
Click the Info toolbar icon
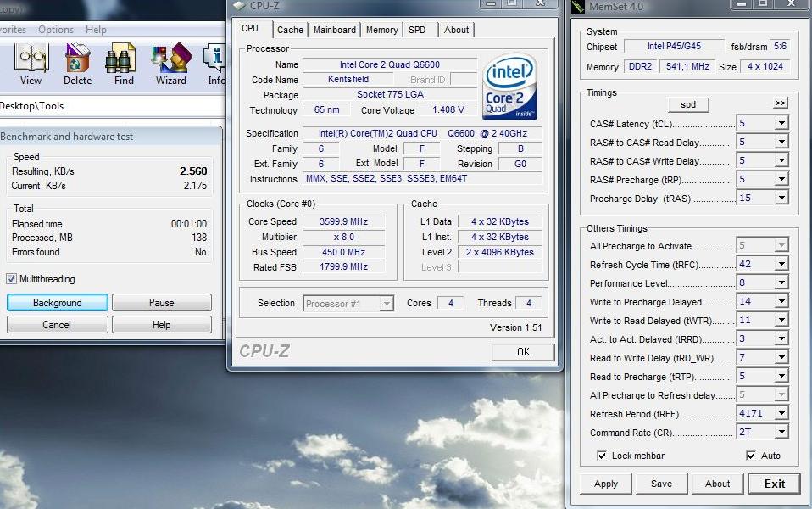pyautogui.click(x=216, y=65)
